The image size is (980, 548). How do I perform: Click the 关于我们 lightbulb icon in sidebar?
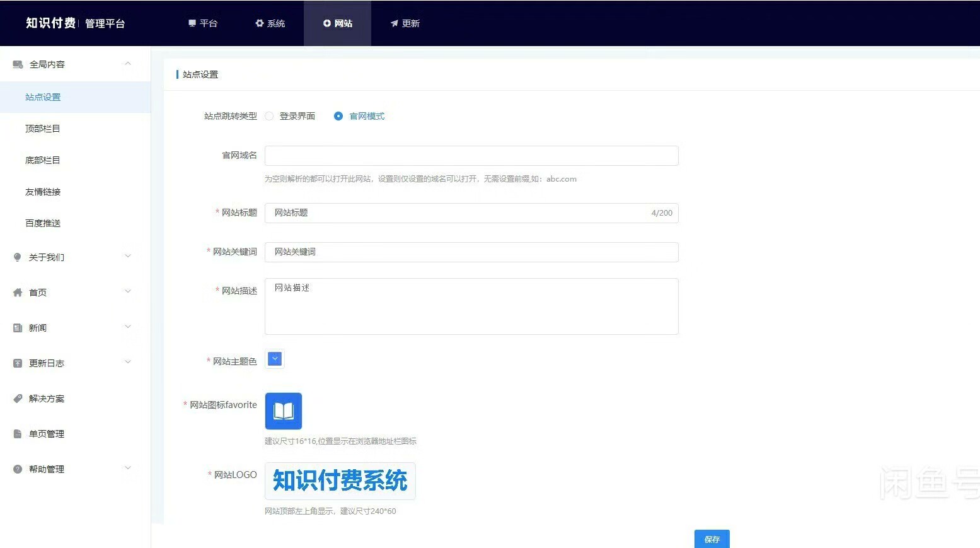click(18, 257)
